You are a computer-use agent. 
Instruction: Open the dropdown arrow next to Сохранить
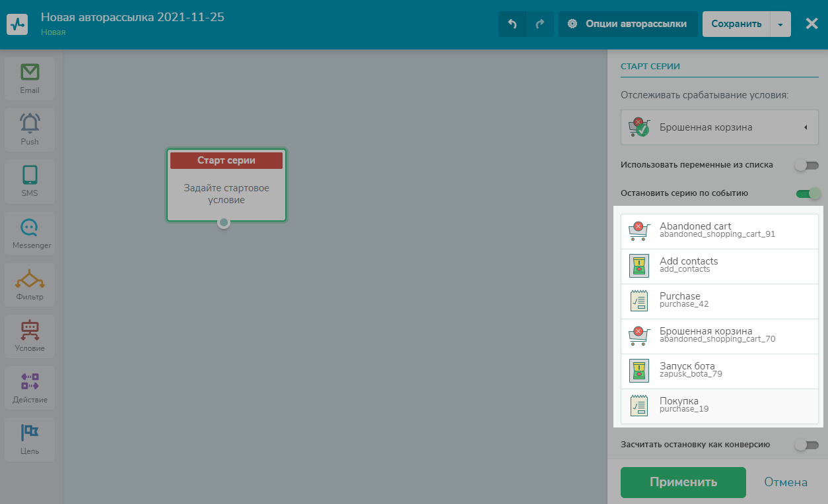(780, 24)
